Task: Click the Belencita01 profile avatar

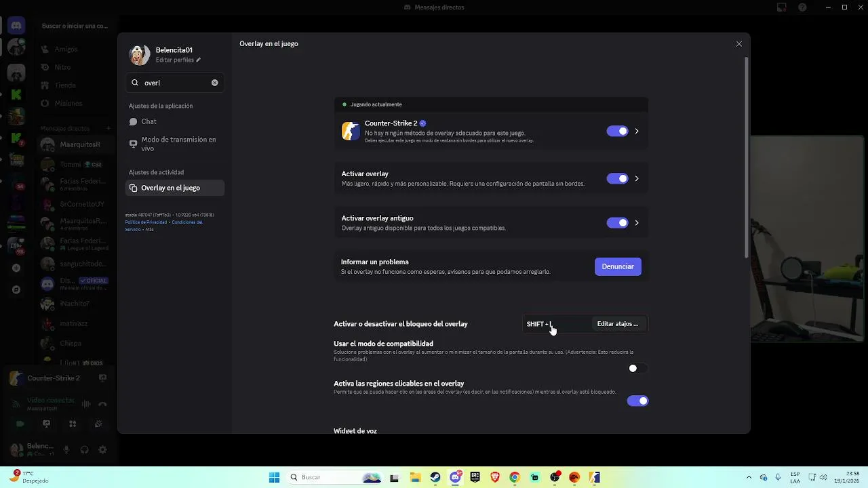Action: point(140,55)
